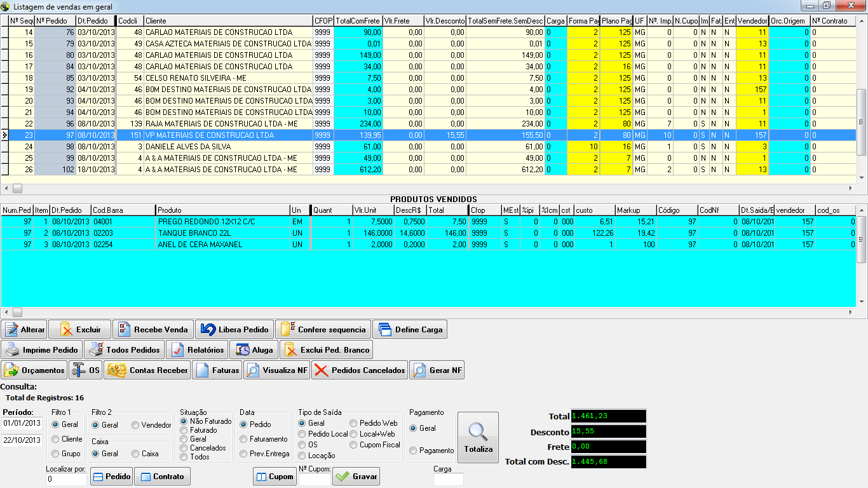The image size is (868, 488).
Task: Select product ANEL DE CERA MAXANEL
Action: pyautogui.click(x=428, y=245)
